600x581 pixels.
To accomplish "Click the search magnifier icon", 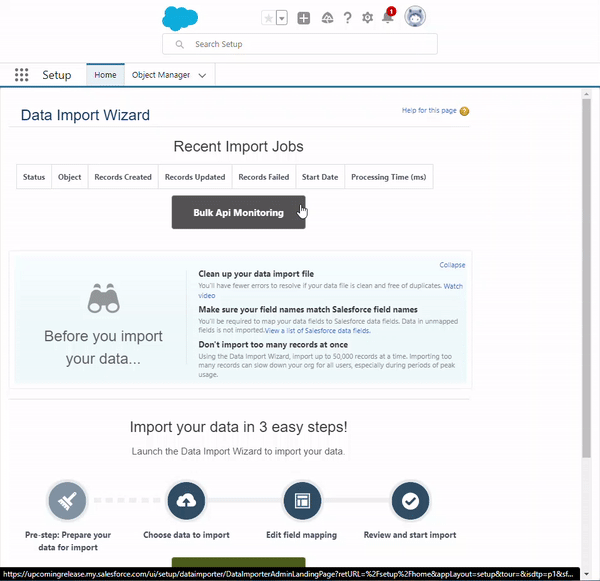I will 179,44.
